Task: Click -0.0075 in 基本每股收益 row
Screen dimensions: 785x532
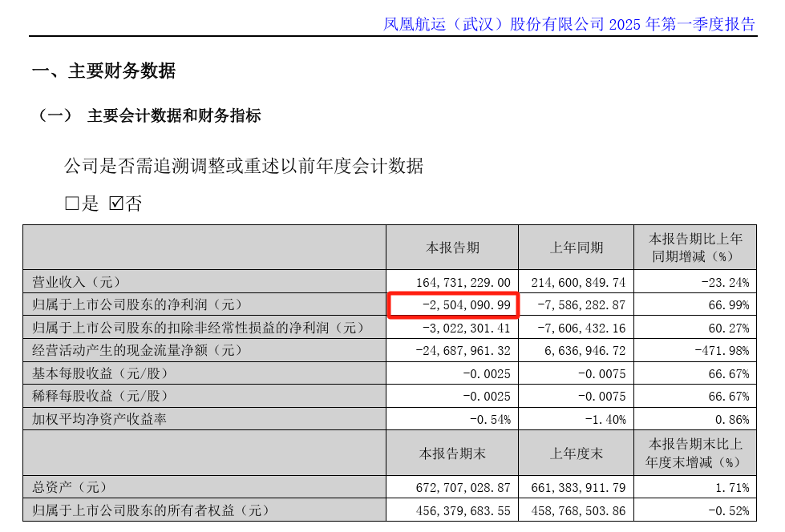Action: click(601, 374)
